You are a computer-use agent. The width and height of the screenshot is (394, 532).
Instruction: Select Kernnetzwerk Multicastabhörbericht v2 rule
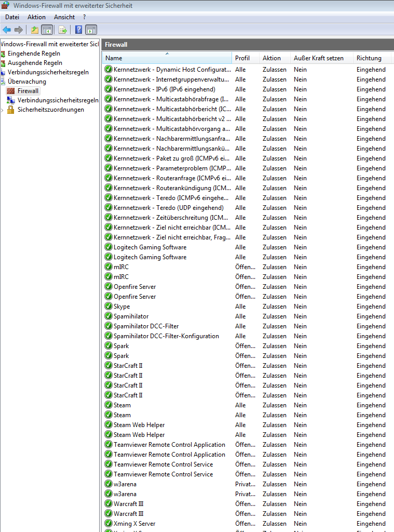click(172, 118)
